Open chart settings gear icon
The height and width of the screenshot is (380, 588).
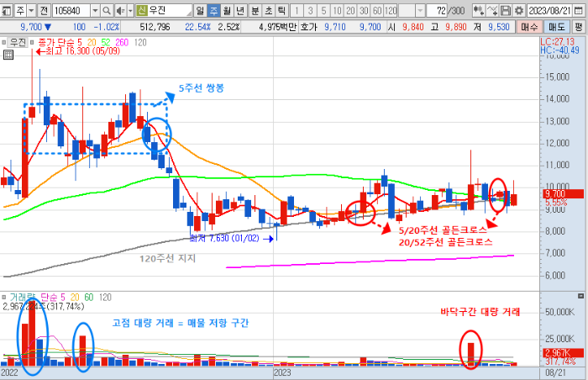point(519,11)
